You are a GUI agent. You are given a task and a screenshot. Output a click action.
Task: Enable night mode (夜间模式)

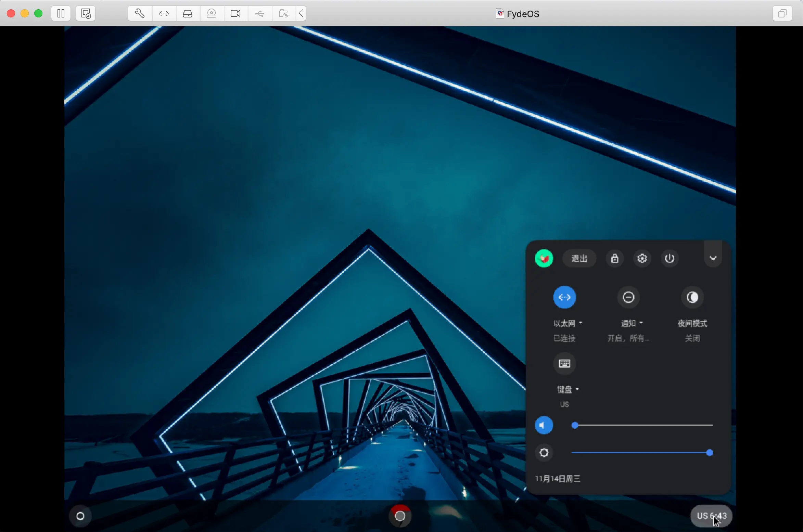click(x=692, y=297)
